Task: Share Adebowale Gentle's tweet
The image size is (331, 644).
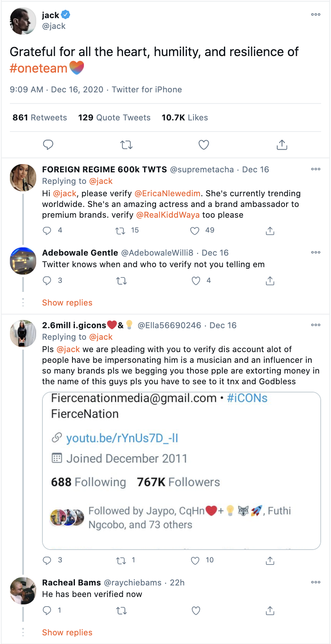Action: [270, 281]
